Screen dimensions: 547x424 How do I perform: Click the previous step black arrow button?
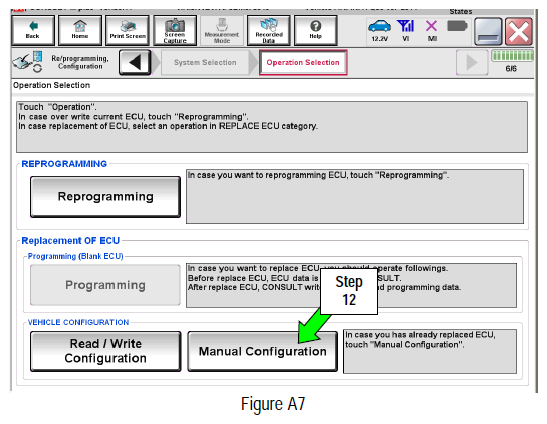[135, 62]
